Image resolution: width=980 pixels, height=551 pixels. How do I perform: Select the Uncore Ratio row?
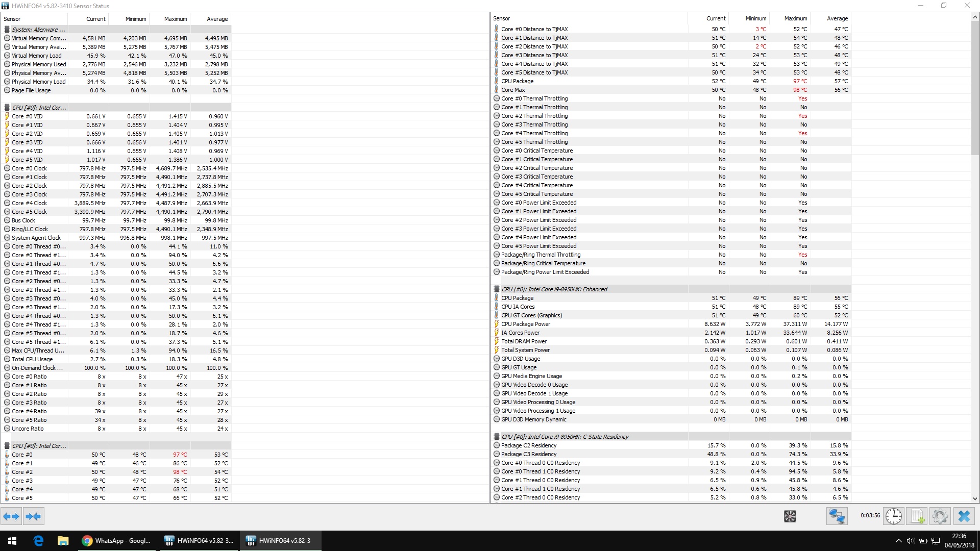point(116,429)
